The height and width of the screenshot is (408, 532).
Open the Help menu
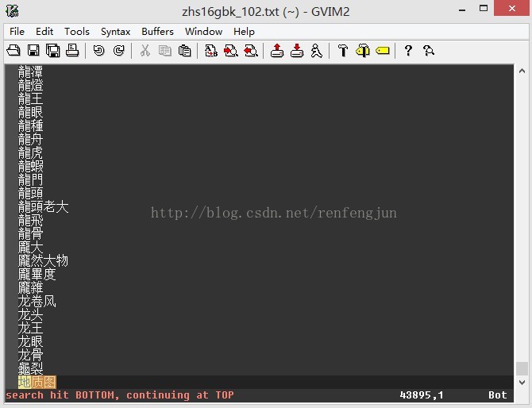pyautogui.click(x=244, y=32)
